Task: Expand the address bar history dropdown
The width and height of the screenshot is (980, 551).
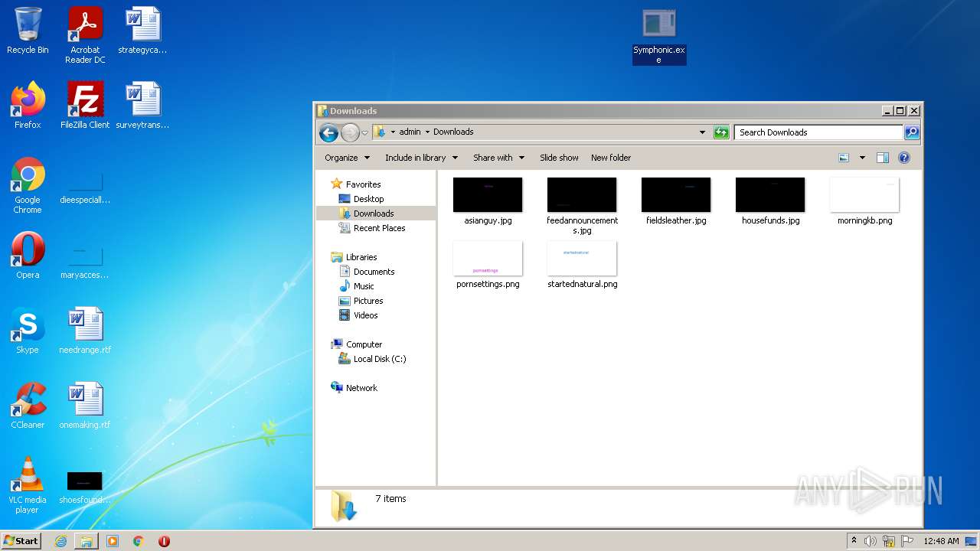Action: (x=702, y=132)
